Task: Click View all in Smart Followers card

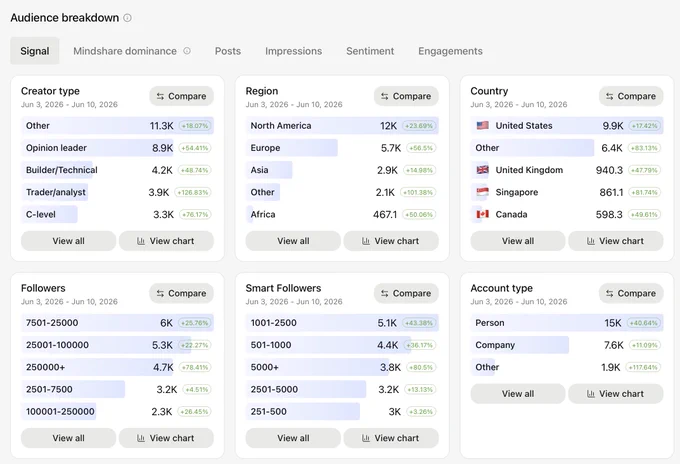Action: pyautogui.click(x=293, y=438)
